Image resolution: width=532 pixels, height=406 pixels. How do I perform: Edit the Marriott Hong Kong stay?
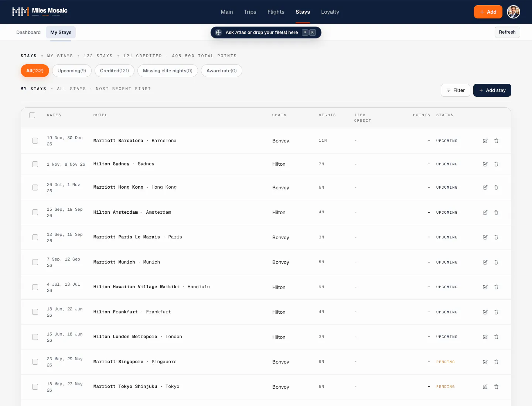coord(485,187)
